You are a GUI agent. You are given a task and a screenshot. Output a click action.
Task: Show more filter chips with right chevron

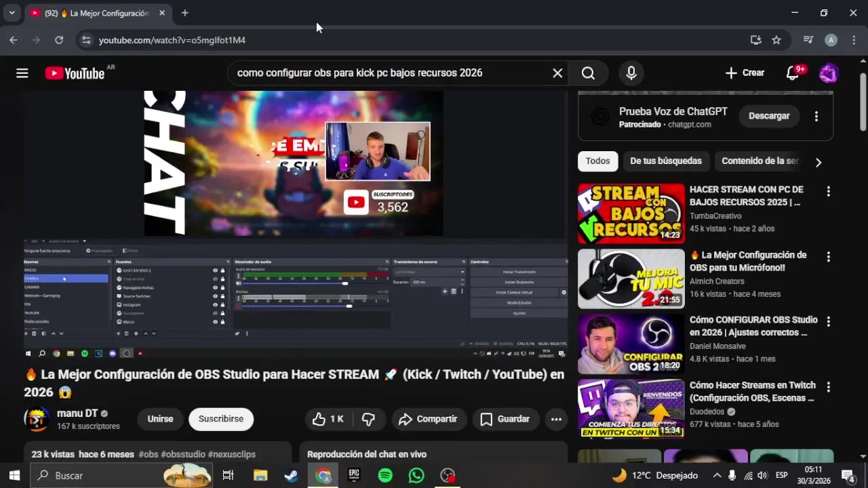[818, 163]
